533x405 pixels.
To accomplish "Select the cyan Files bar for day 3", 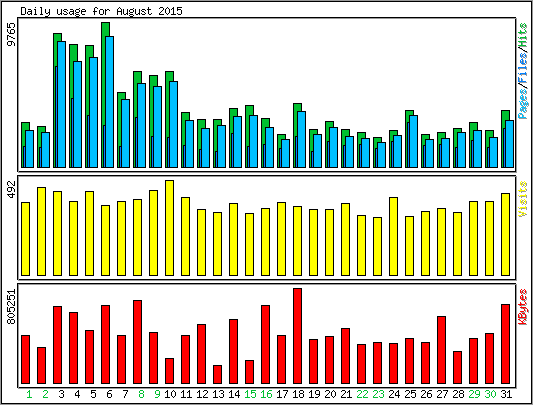I will coord(62,104).
